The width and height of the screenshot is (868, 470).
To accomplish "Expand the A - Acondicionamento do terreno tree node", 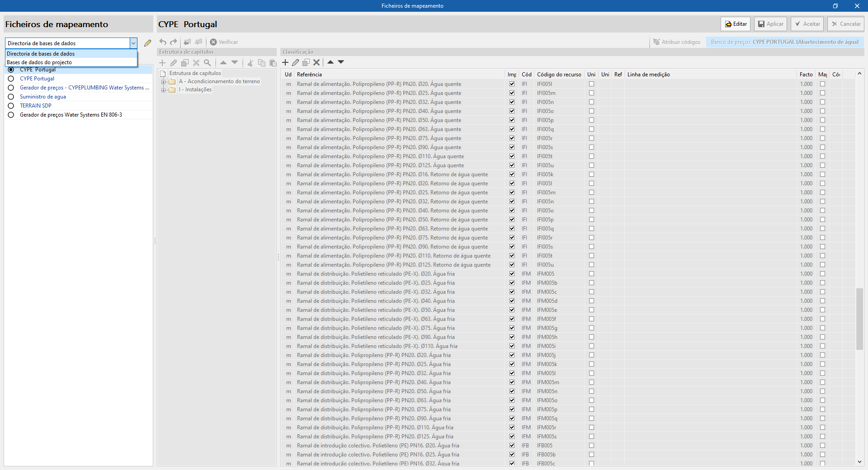I will coord(163,82).
